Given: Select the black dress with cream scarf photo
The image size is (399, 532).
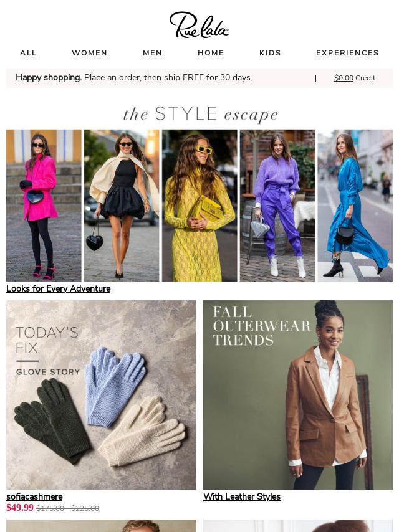Looking at the screenshot, I should coord(122,206).
